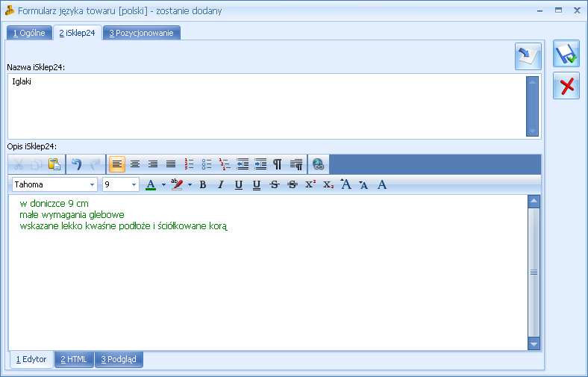Open the 3 Pozycjonowanie tab
Viewport: 588px width, 377px height.
pos(141,33)
